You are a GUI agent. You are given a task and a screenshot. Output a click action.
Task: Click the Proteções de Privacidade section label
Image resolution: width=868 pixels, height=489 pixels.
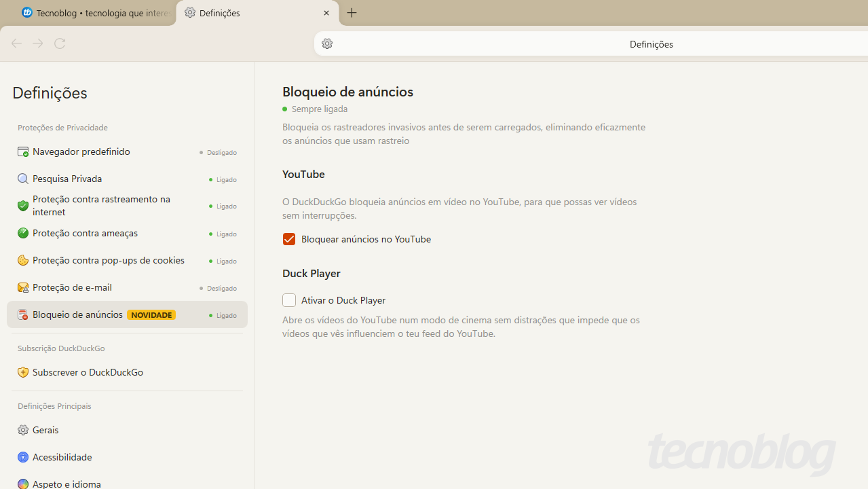point(62,128)
